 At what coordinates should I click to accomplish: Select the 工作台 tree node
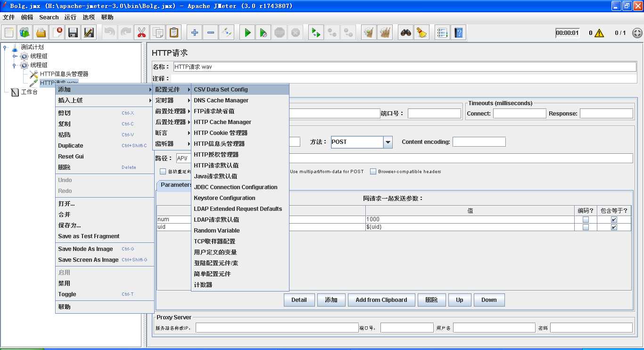(x=29, y=92)
